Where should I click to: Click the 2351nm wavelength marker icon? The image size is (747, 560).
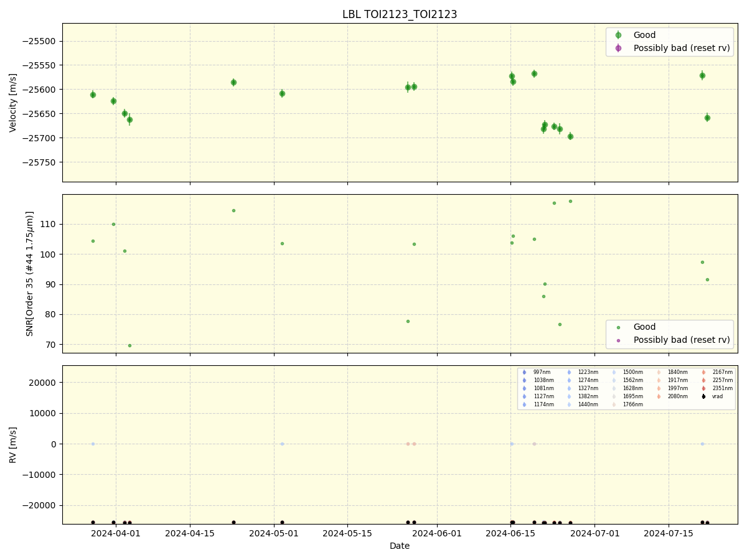(703, 387)
